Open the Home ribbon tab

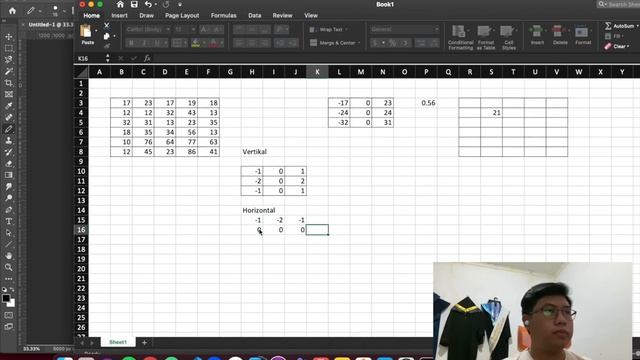pyautogui.click(x=91, y=16)
